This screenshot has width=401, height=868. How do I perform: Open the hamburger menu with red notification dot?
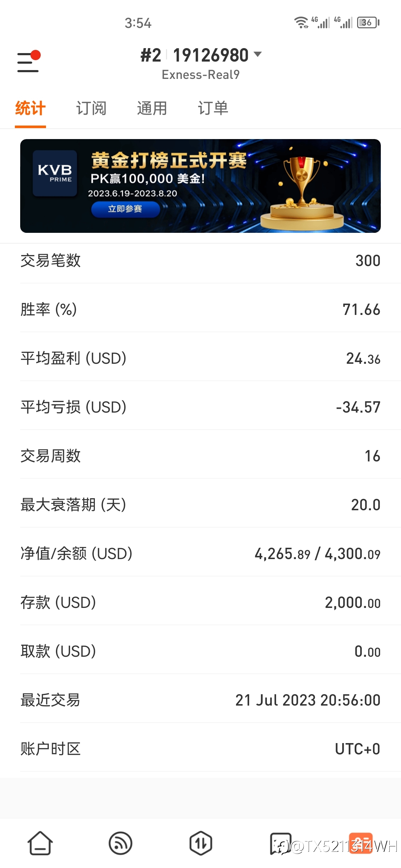pyautogui.click(x=29, y=61)
